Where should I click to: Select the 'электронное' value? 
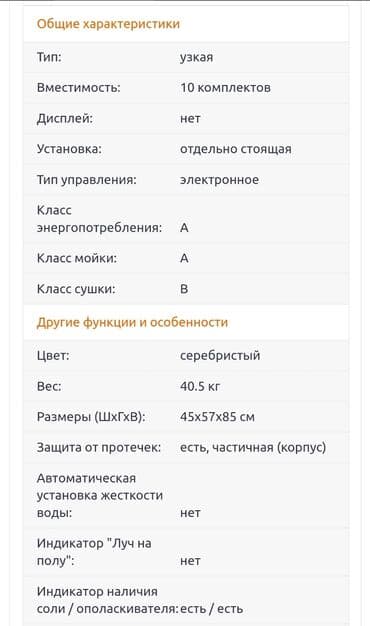tap(219, 180)
